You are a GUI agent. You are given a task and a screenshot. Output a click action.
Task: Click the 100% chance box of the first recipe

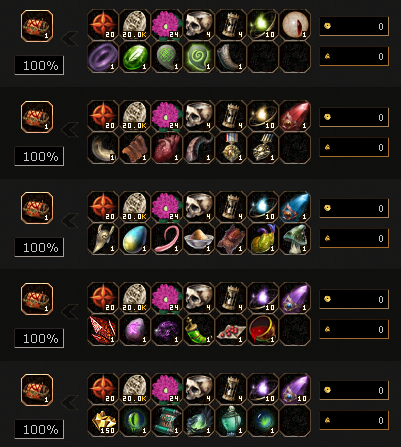(39, 65)
